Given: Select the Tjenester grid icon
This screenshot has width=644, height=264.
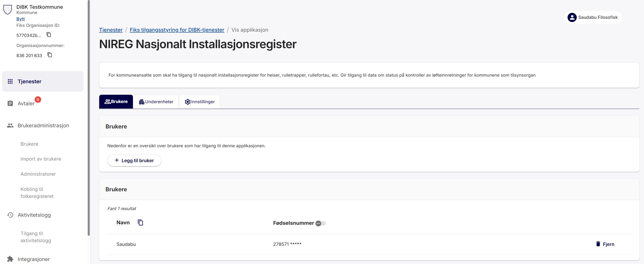Looking at the screenshot, I should pos(10,81).
